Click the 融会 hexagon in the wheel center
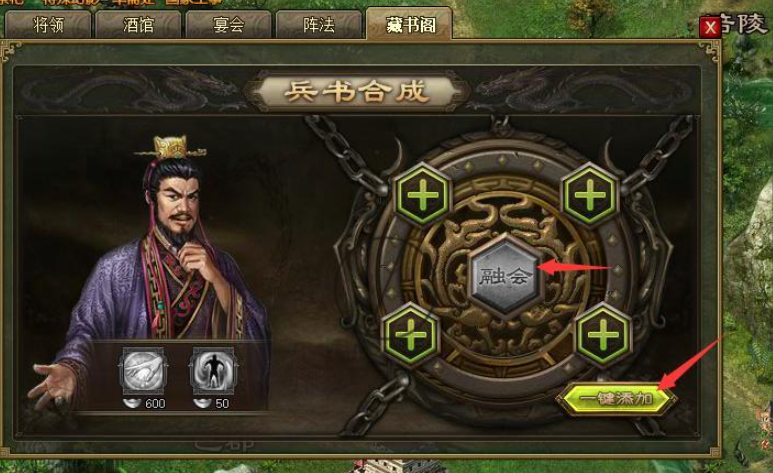This screenshot has height=473, width=773. click(x=506, y=276)
